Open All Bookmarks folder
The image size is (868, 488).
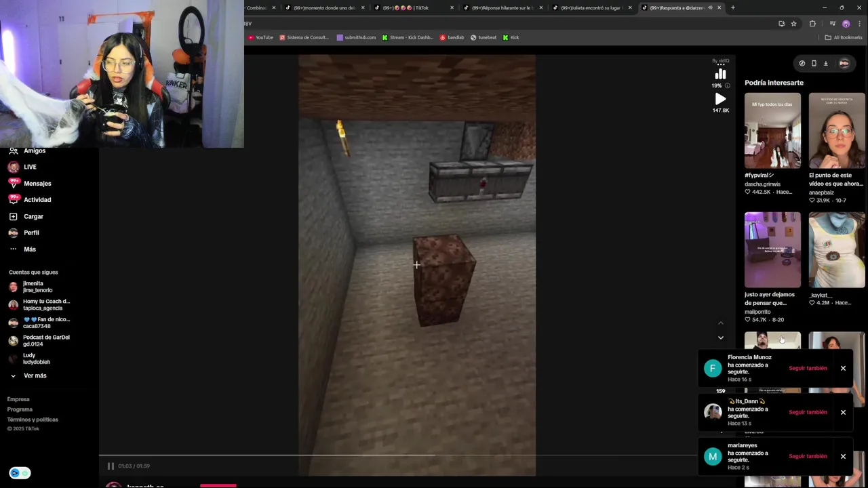844,37
